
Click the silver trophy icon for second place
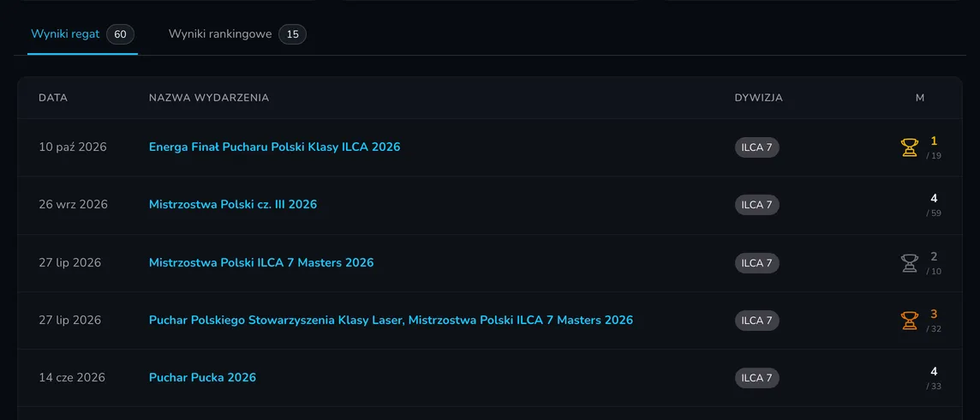tap(910, 263)
